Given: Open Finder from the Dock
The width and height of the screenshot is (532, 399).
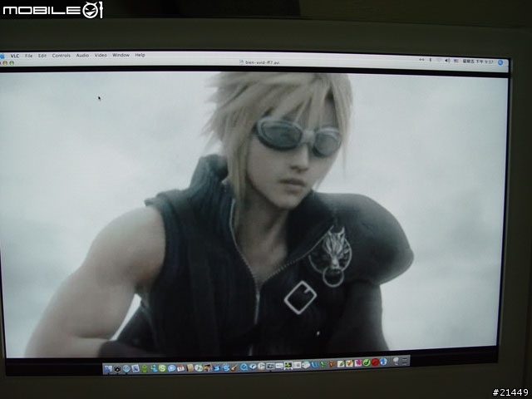Looking at the screenshot, I should click(x=108, y=369).
